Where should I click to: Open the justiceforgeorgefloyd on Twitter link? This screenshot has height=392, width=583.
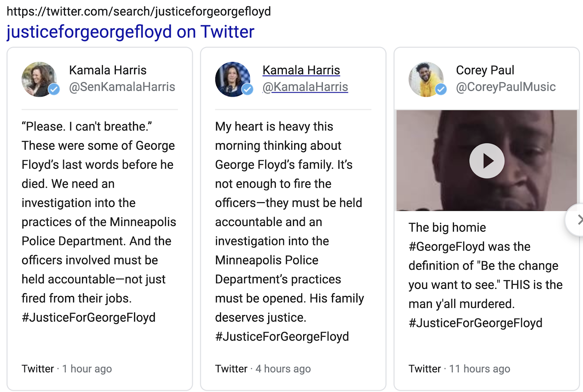[130, 32]
